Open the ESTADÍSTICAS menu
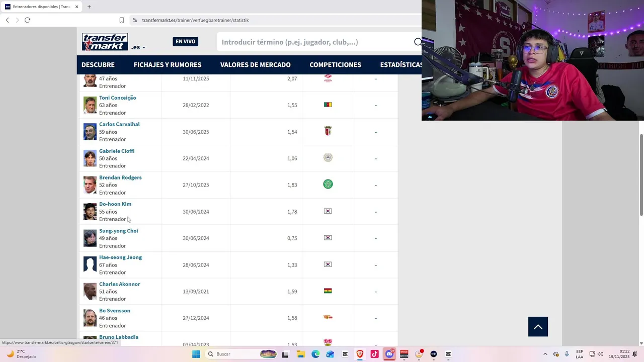This screenshot has width=644, height=362. coord(400,65)
